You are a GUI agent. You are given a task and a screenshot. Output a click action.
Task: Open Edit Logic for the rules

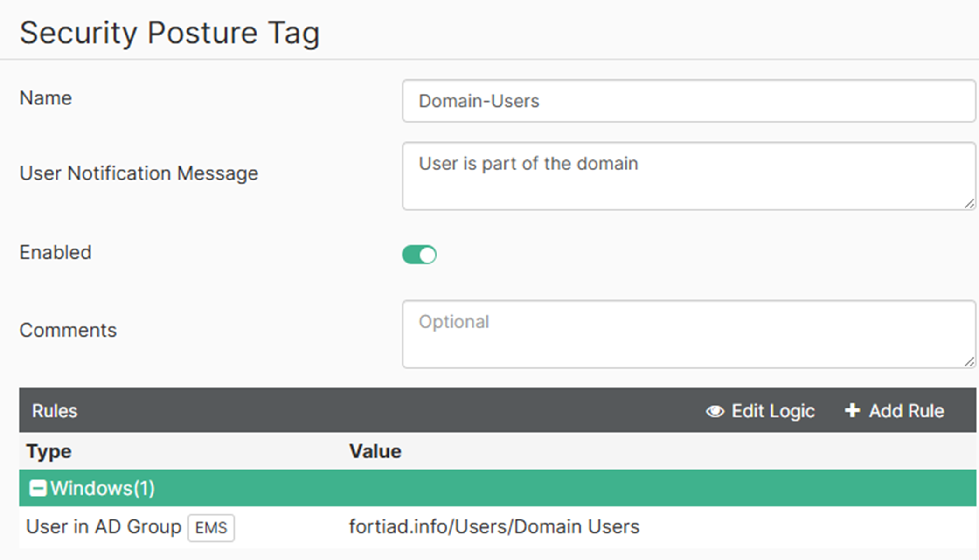[x=772, y=411]
